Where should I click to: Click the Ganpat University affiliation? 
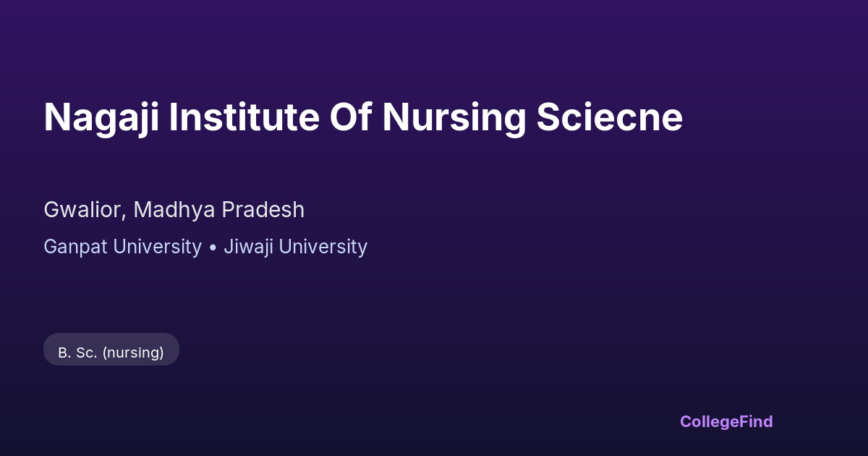pyautogui.click(x=122, y=247)
